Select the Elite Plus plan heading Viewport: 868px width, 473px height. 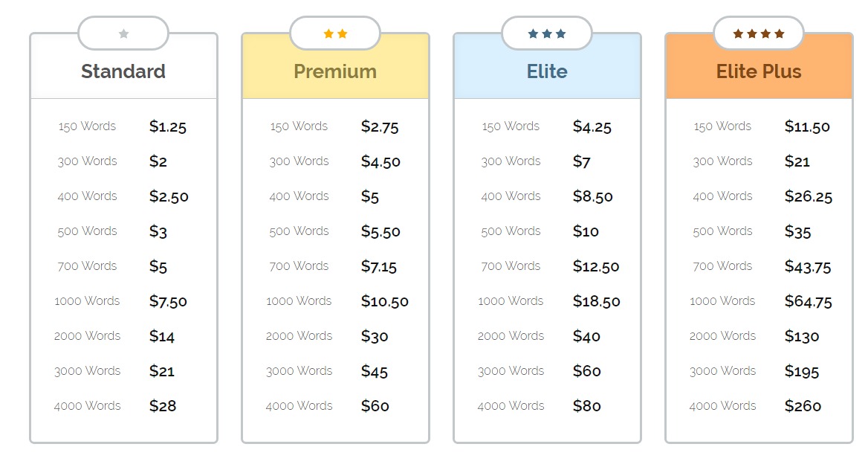759,71
